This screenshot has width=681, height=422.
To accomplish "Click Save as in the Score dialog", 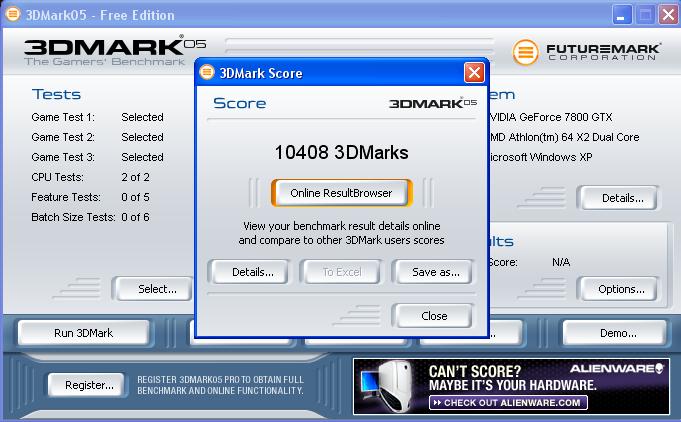I will click(x=435, y=272).
